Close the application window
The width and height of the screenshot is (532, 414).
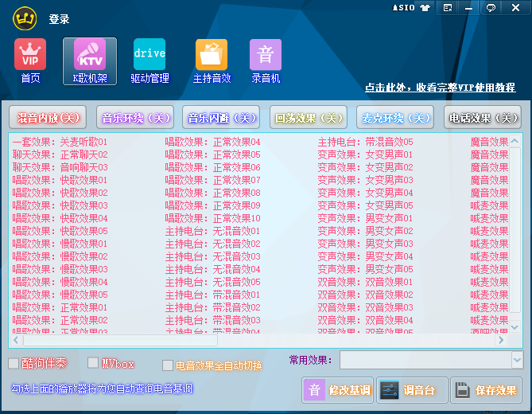click(x=516, y=7)
